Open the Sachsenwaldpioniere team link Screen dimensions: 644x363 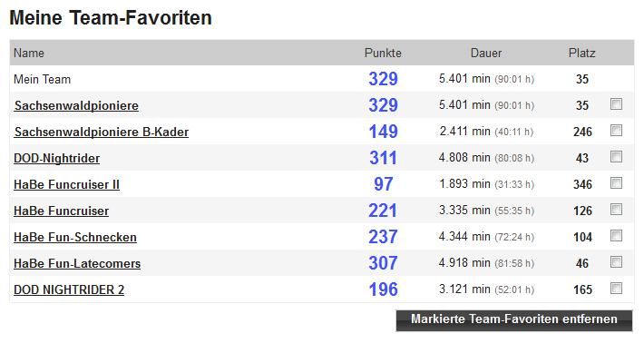[76, 106]
